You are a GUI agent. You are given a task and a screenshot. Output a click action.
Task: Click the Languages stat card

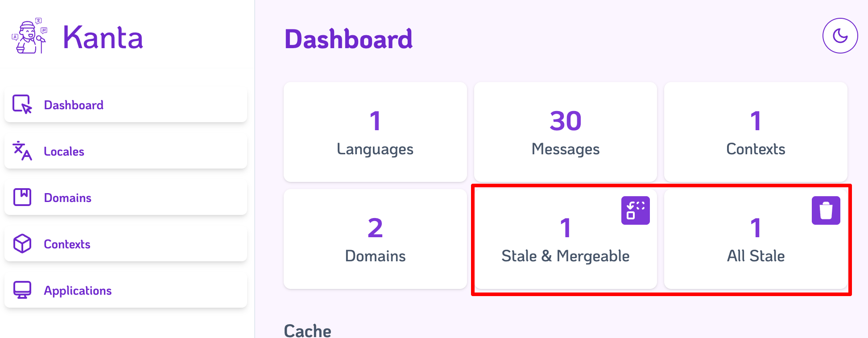pyautogui.click(x=375, y=132)
